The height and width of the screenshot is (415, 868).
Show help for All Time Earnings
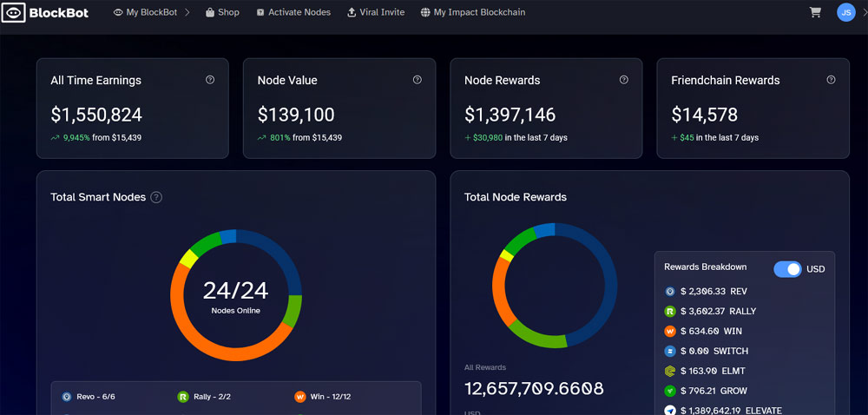point(210,80)
